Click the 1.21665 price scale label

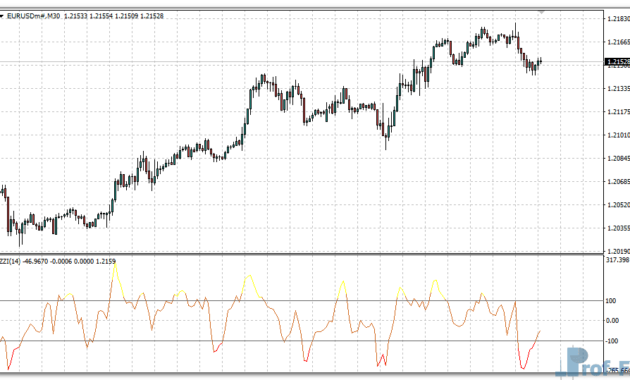pos(618,42)
